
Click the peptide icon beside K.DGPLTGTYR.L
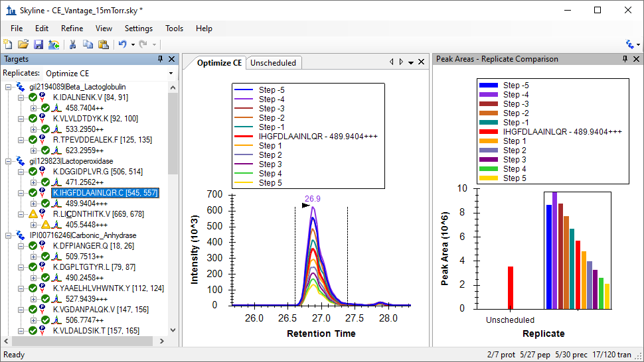pyautogui.click(x=42, y=267)
